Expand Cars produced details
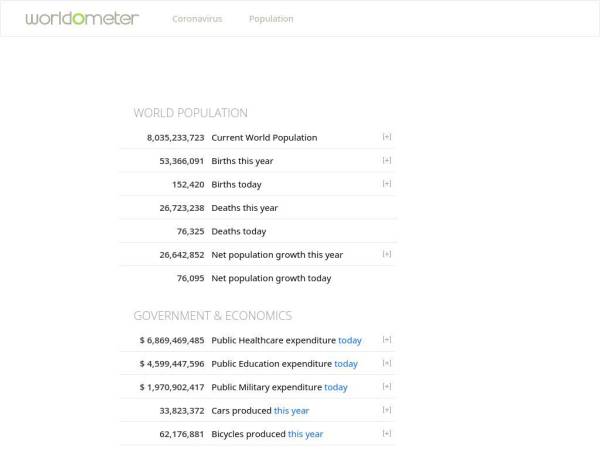This screenshot has width=600, height=450. (x=387, y=410)
